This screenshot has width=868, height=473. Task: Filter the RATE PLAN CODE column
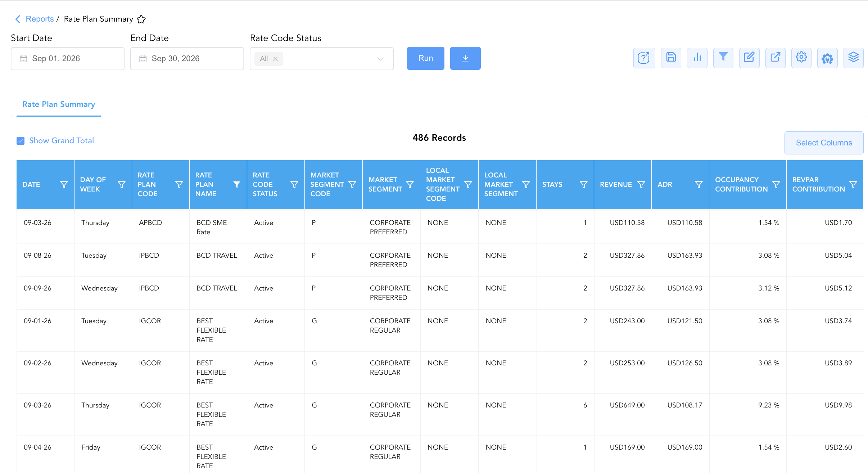[x=179, y=185]
